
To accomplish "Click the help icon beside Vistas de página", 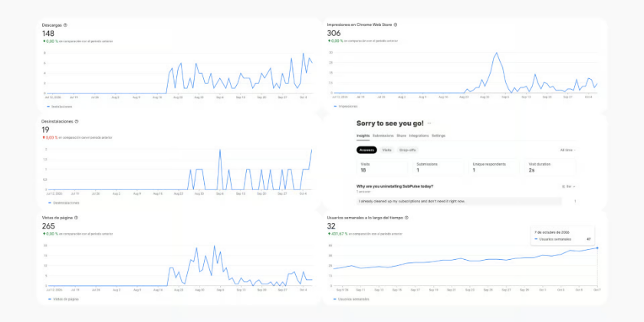I will point(76,218).
